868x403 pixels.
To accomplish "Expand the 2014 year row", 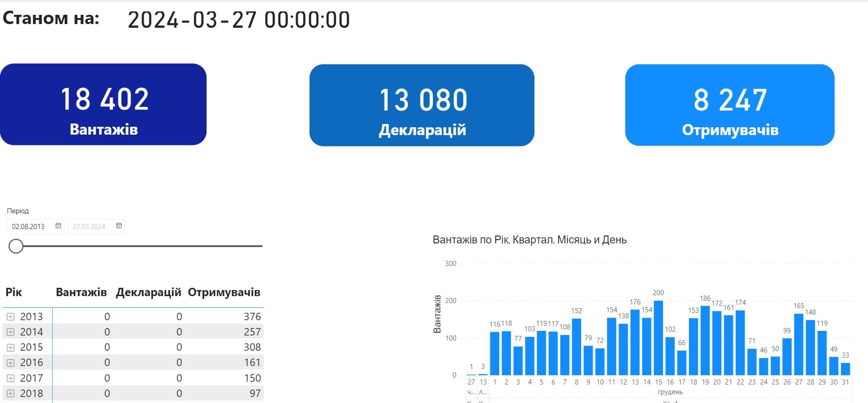I will click(11, 332).
